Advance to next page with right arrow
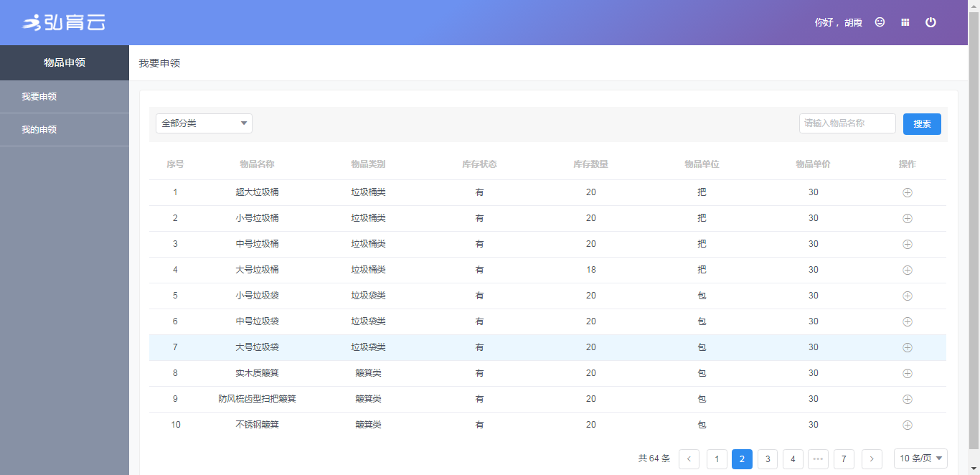The width and height of the screenshot is (980, 475). coord(872,459)
